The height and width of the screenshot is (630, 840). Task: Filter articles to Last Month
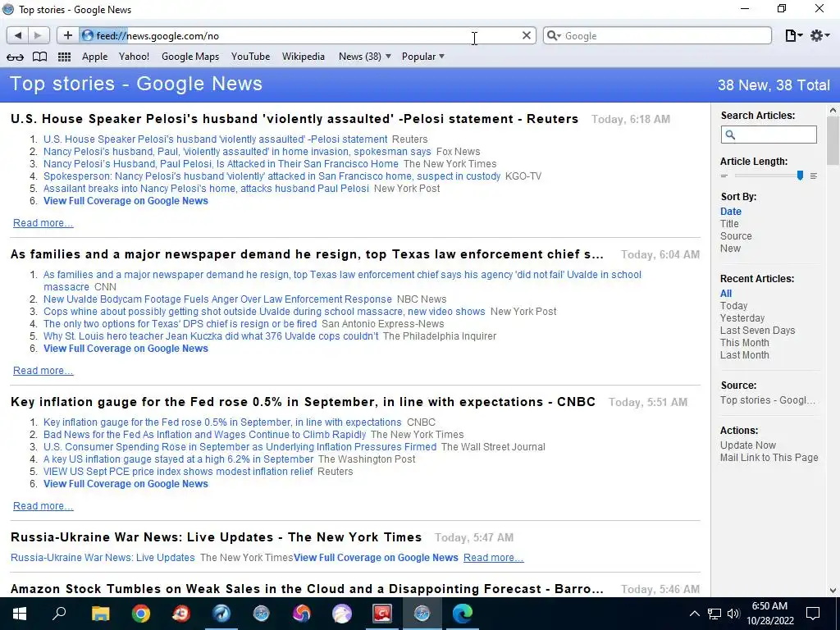[x=744, y=355]
